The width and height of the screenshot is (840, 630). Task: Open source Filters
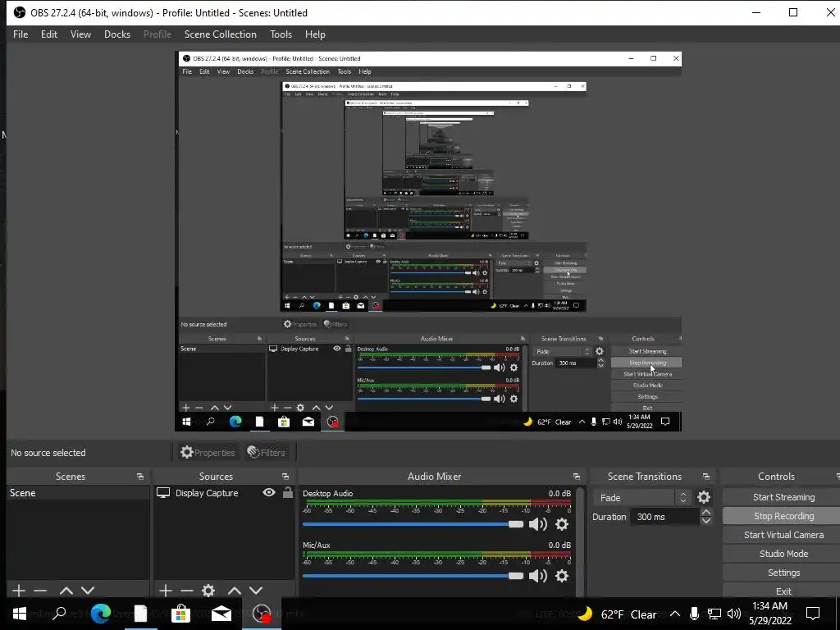pyautogui.click(x=267, y=453)
